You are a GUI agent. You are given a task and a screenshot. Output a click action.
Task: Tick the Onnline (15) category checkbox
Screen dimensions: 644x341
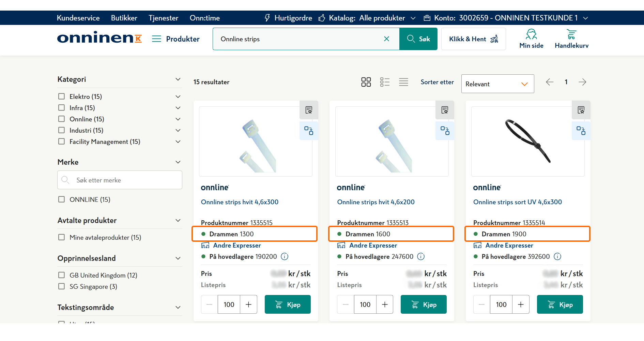61,119
